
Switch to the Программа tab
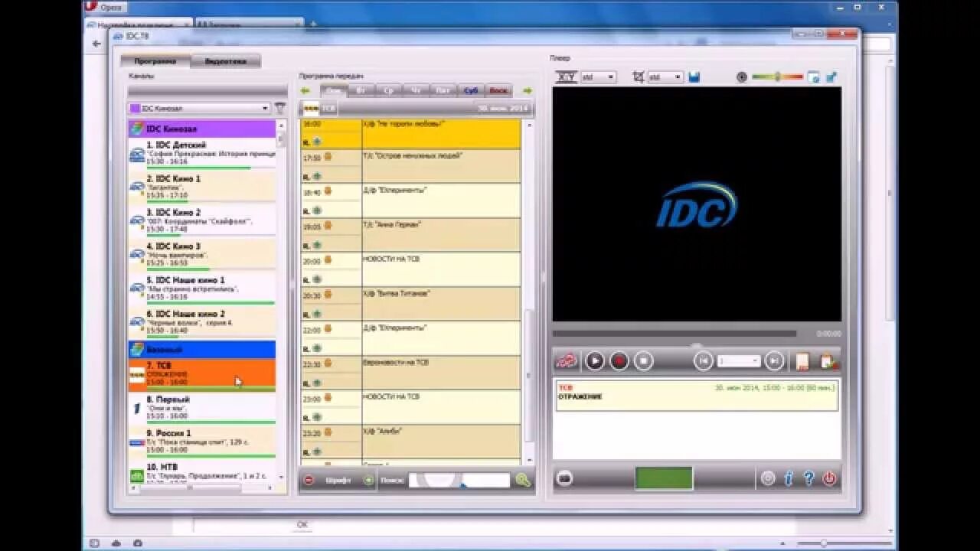click(x=155, y=61)
